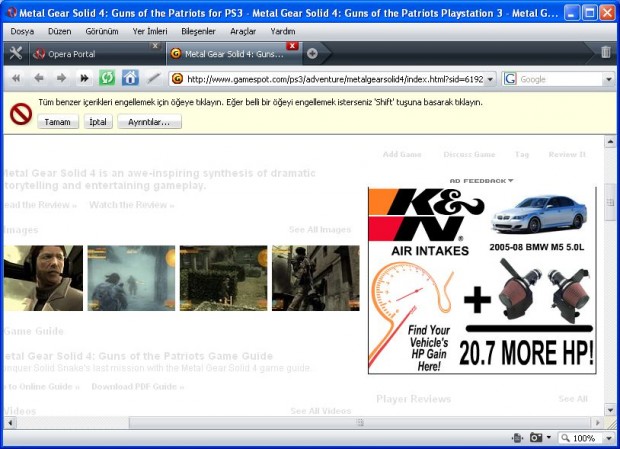Click the Player Reviews See All link
The width and height of the screenshot is (620, 449).
(573, 399)
